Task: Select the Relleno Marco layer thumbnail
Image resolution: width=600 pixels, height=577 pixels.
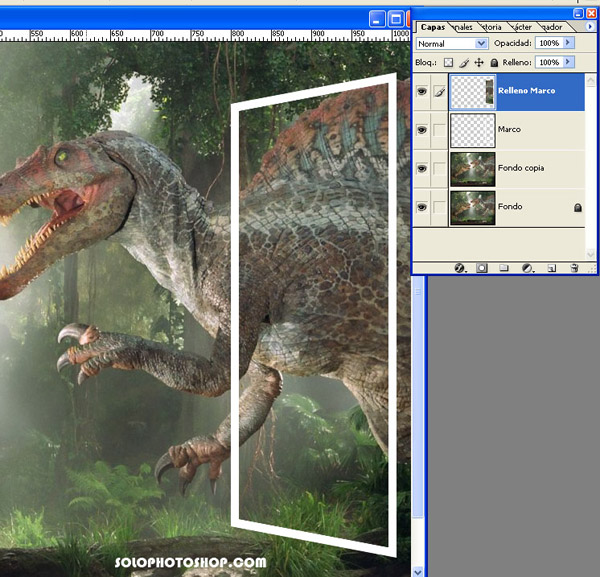Action: click(x=473, y=92)
